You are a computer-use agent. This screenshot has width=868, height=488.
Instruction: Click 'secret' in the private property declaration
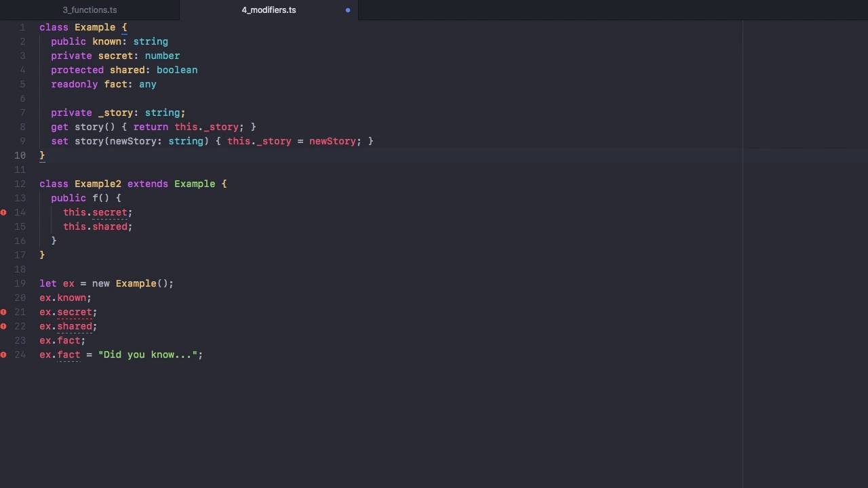pyautogui.click(x=115, y=56)
